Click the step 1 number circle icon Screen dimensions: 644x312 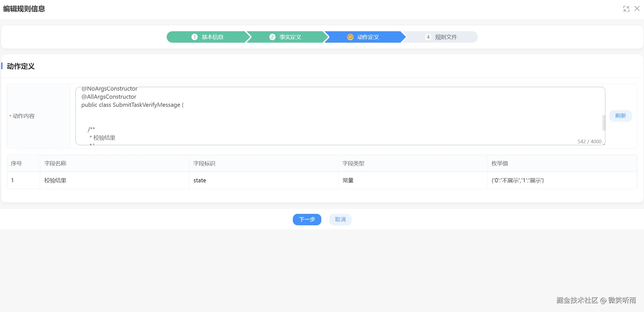tap(195, 37)
